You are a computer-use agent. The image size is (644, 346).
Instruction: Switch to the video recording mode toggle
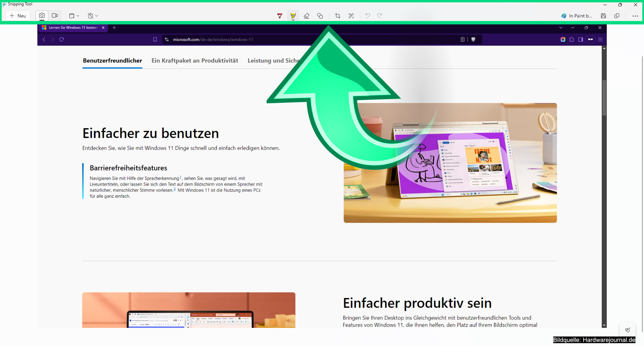point(55,16)
